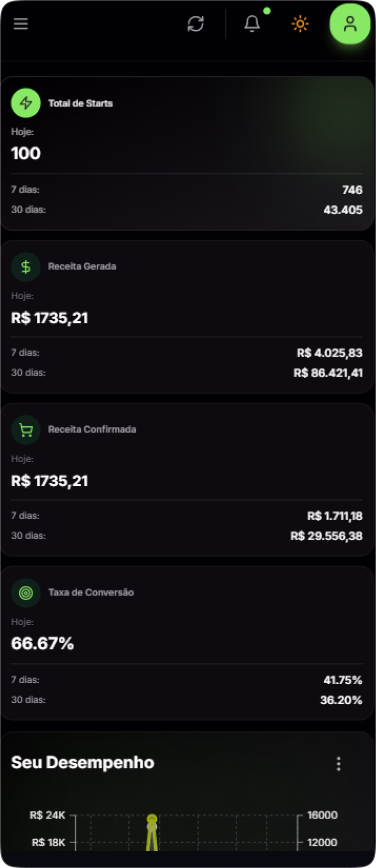This screenshot has width=376, height=868.
Task: Expand Seu Desempenho three-dot options menu
Action: tap(338, 763)
